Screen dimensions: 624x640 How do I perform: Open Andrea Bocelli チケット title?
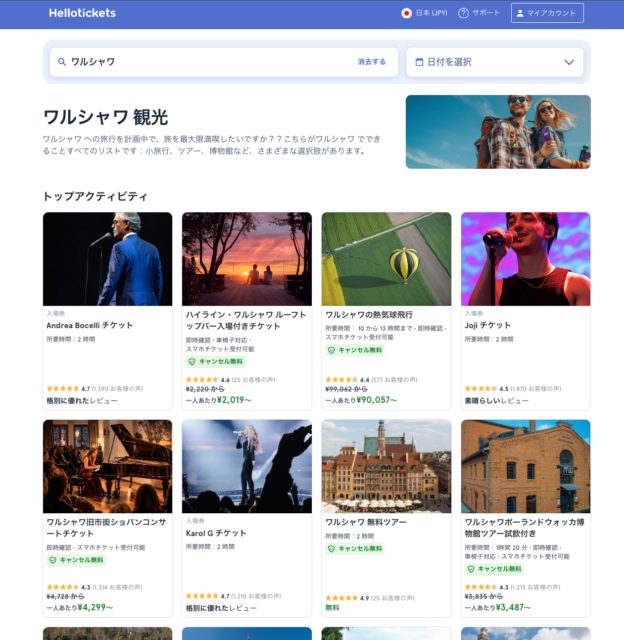tap(89, 325)
